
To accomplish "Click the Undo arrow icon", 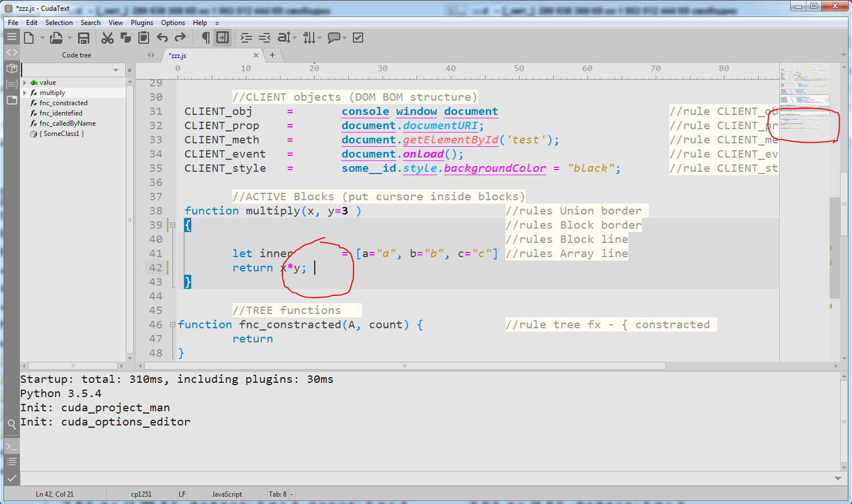I will pos(162,38).
